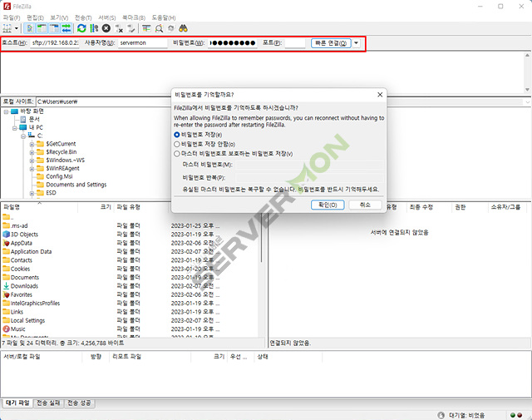This screenshot has height=420, width=532.
Task: Expand the $WinREAgent folder node
Action: 32,169
